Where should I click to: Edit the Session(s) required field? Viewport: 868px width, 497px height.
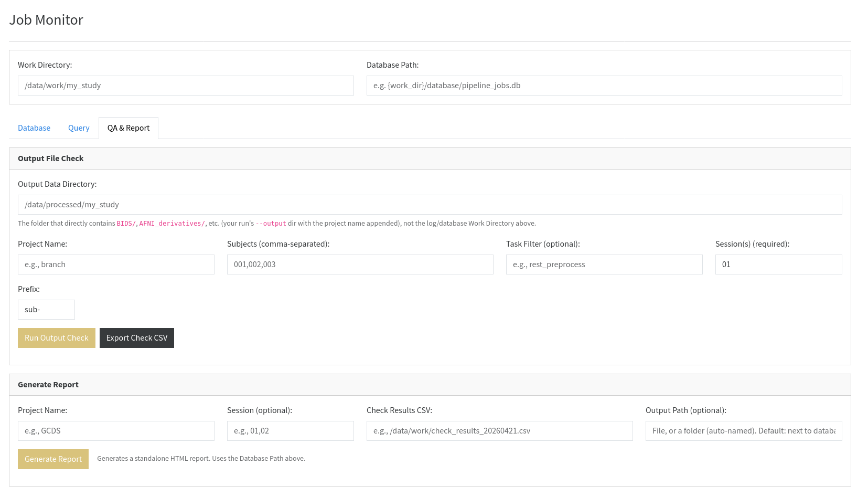(x=779, y=265)
